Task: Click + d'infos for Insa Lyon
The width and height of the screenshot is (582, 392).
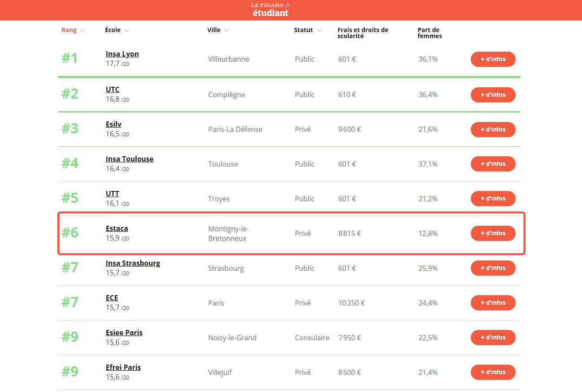Action: pos(493,59)
